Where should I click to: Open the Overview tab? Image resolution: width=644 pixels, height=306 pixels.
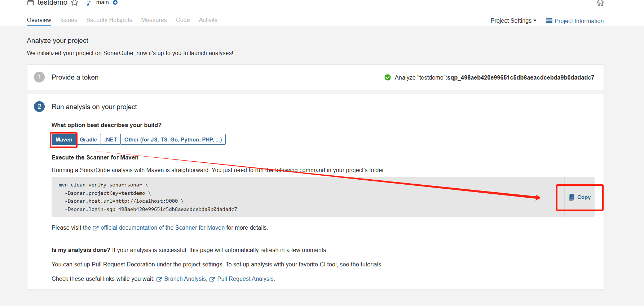click(39, 20)
